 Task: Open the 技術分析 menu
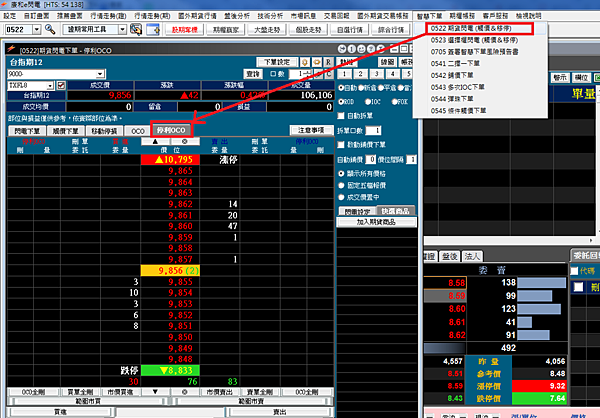point(270,16)
